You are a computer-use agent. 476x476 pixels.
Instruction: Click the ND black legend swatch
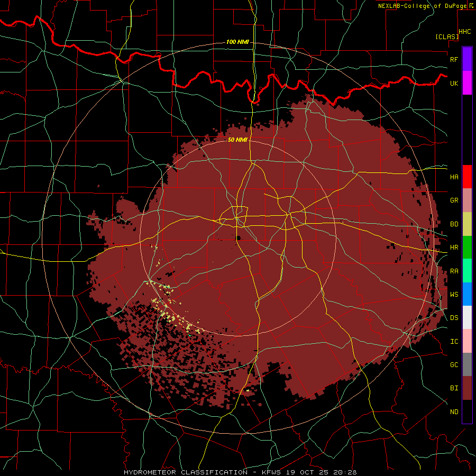click(x=467, y=411)
